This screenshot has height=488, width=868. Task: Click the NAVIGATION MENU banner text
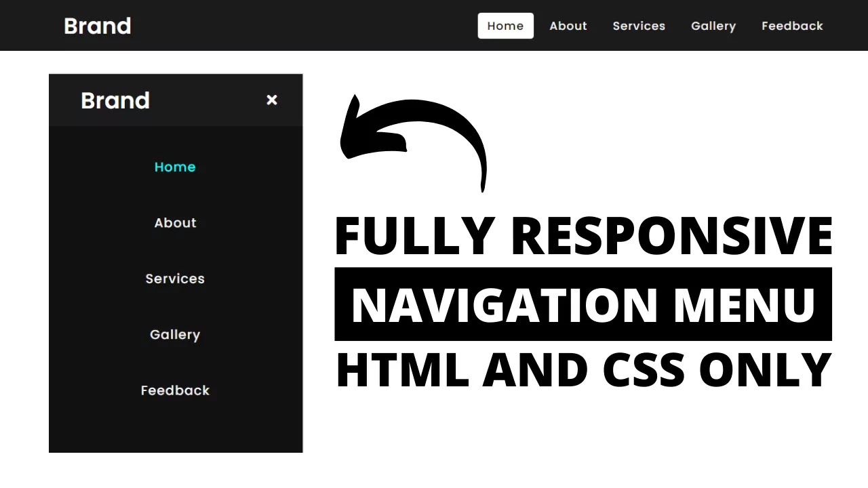click(583, 304)
